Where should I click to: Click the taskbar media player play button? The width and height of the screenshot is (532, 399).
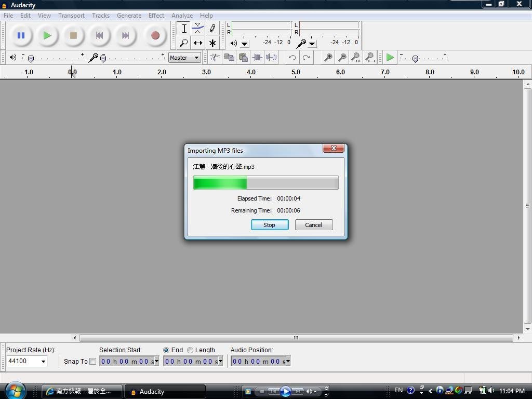pyautogui.click(x=286, y=392)
